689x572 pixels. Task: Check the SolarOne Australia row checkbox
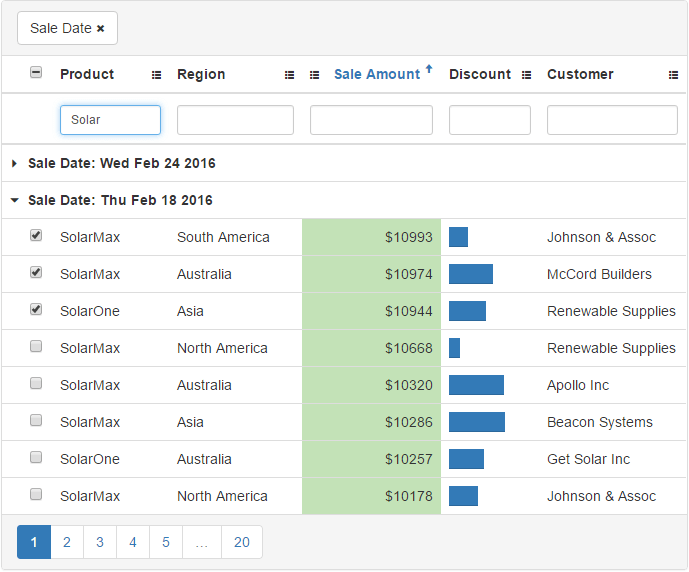pyautogui.click(x=36, y=458)
